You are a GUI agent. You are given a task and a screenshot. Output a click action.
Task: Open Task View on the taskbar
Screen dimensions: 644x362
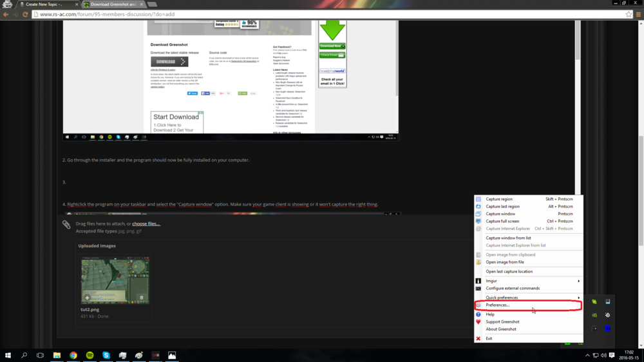(40, 356)
